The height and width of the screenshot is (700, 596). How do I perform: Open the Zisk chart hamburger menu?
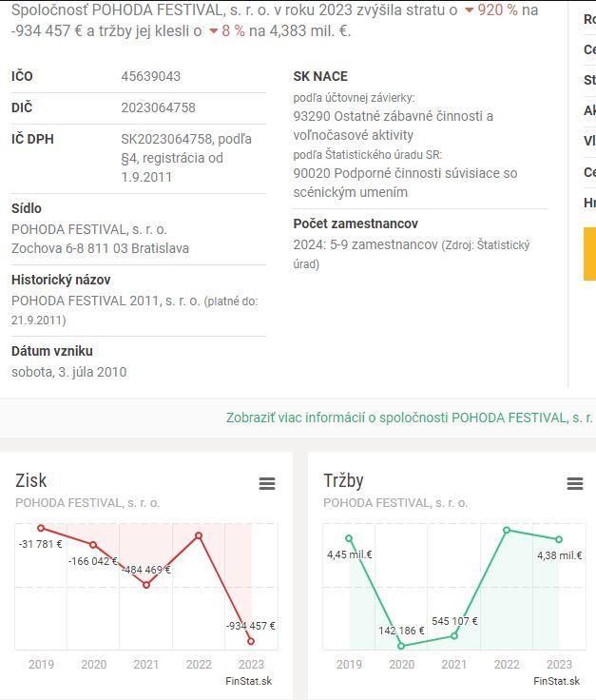(x=267, y=483)
